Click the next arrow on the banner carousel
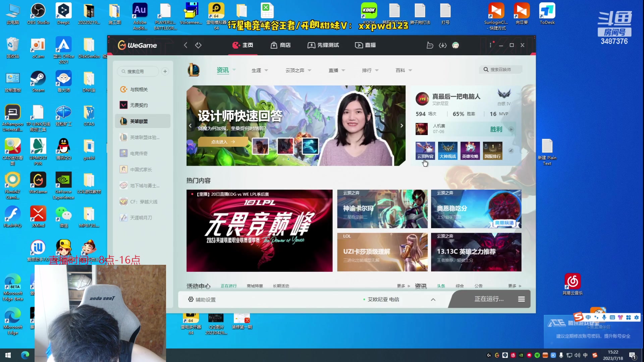 point(401,125)
